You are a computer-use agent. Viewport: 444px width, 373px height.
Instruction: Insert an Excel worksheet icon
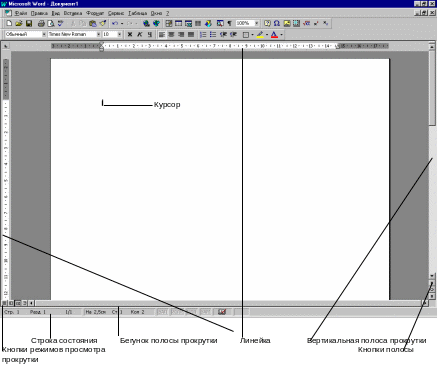click(x=188, y=23)
